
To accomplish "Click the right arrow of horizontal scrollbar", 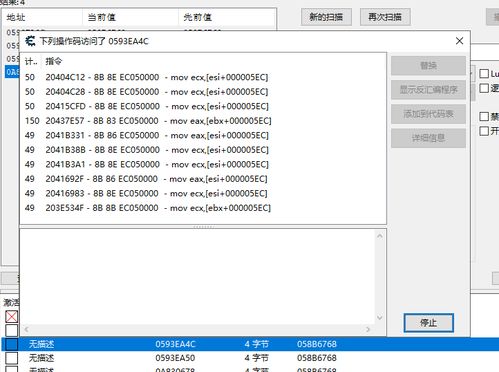I will 368,329.
